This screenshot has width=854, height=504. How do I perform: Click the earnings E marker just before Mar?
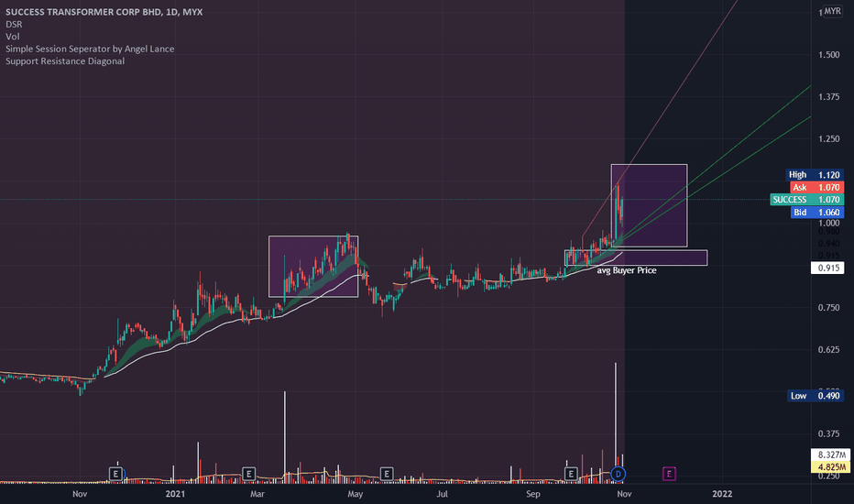click(x=248, y=474)
